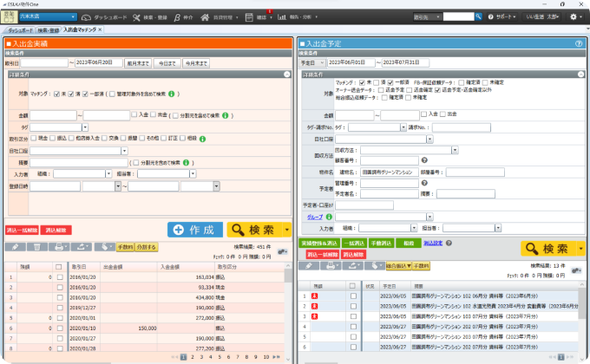Check the 現金 取引区分 checkbox
The width and height of the screenshot is (590, 364).
click(x=34, y=139)
